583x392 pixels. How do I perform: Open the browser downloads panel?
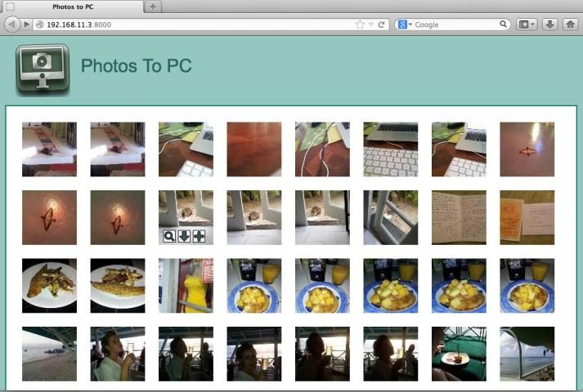[x=549, y=24]
